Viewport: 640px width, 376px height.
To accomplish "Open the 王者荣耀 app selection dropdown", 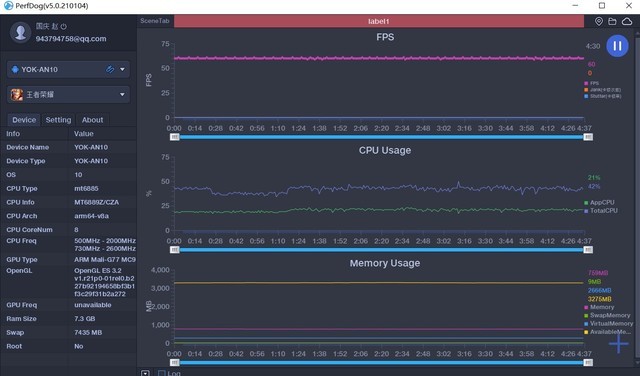I will click(122, 95).
